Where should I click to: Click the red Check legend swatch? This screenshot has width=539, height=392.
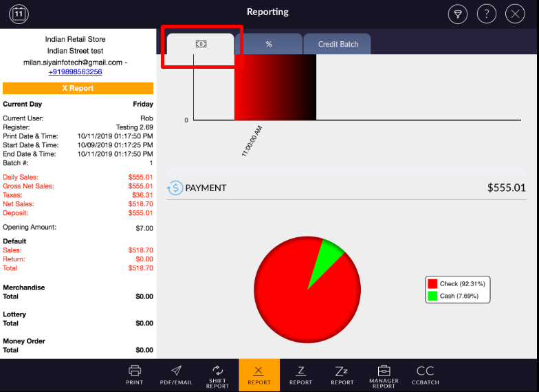pyautogui.click(x=432, y=283)
